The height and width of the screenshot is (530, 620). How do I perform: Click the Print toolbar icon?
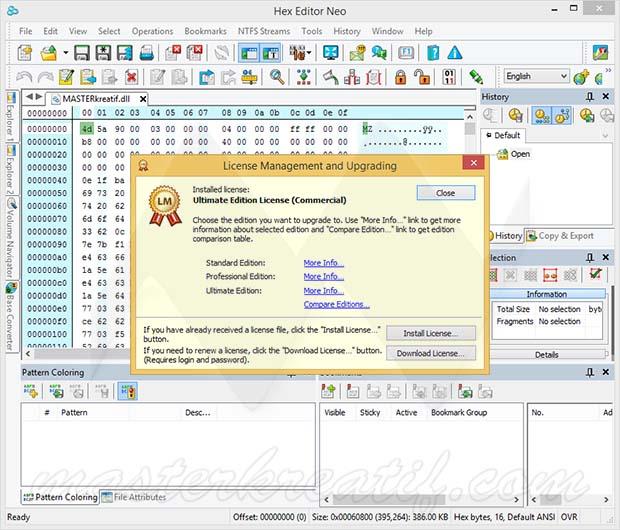click(x=146, y=53)
